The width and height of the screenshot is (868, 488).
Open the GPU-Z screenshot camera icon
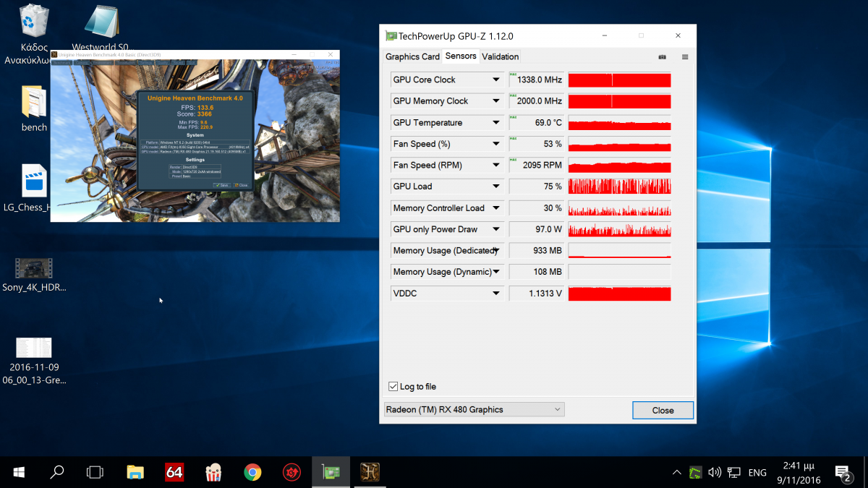[x=663, y=56]
